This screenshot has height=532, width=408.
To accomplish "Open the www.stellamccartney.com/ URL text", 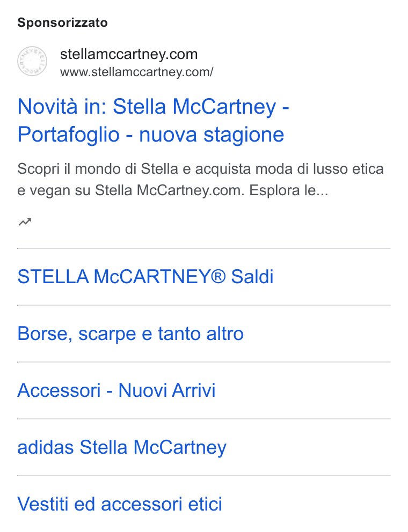I will [136, 72].
